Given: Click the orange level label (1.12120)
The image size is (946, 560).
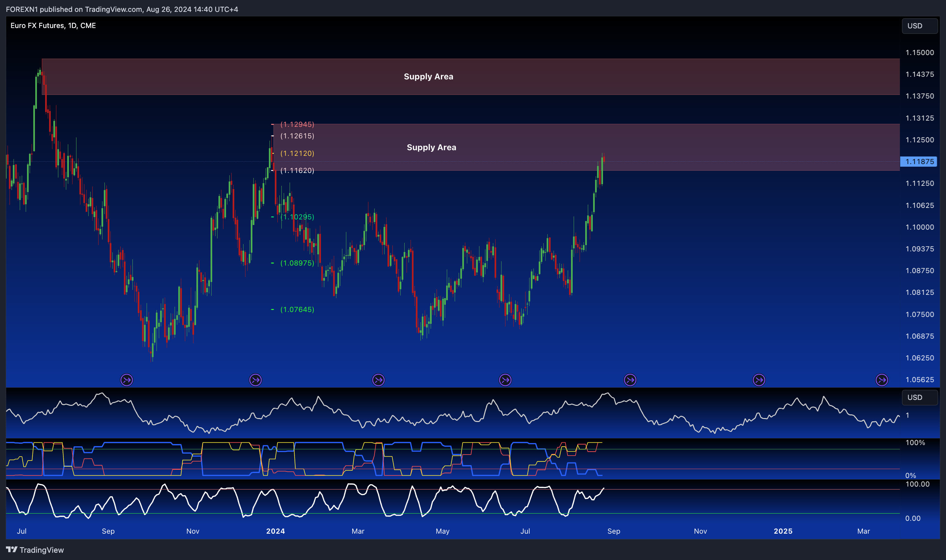Looking at the screenshot, I should pyautogui.click(x=297, y=153).
